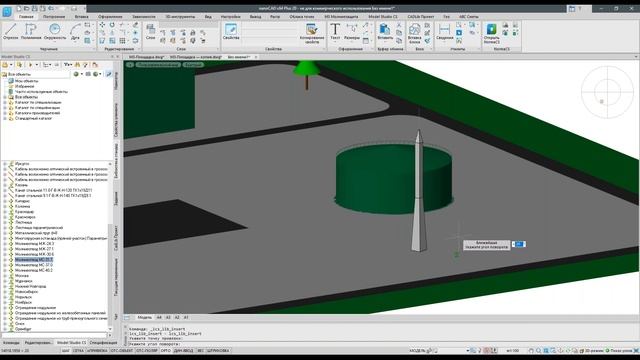The width and height of the screenshot is (640, 360).
Task: Open the Построение ribbon tab
Action: click(x=54, y=17)
